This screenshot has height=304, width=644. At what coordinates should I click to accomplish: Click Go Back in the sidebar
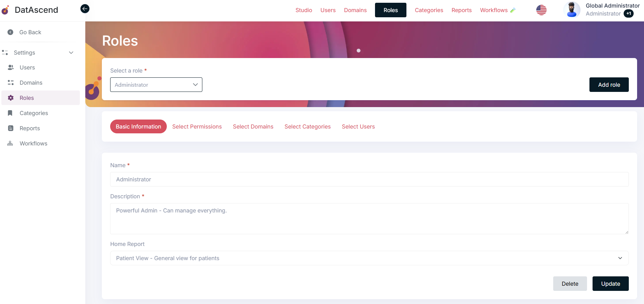[30, 32]
